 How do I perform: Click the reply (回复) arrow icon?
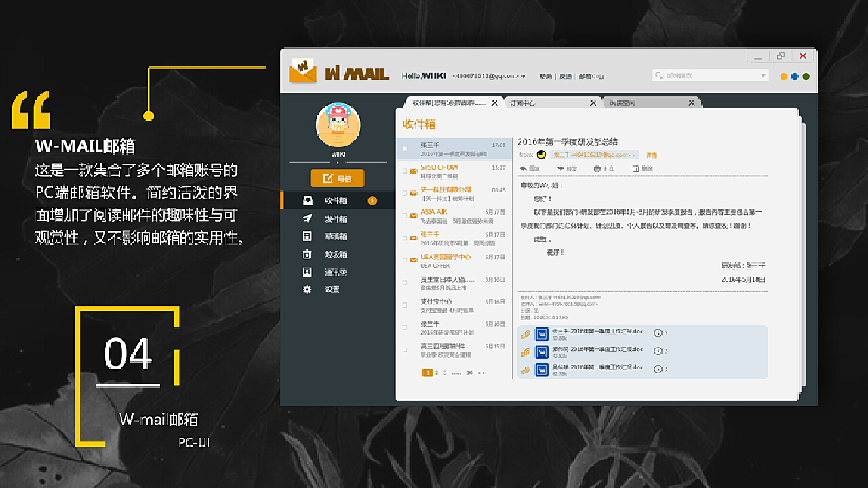click(x=524, y=168)
